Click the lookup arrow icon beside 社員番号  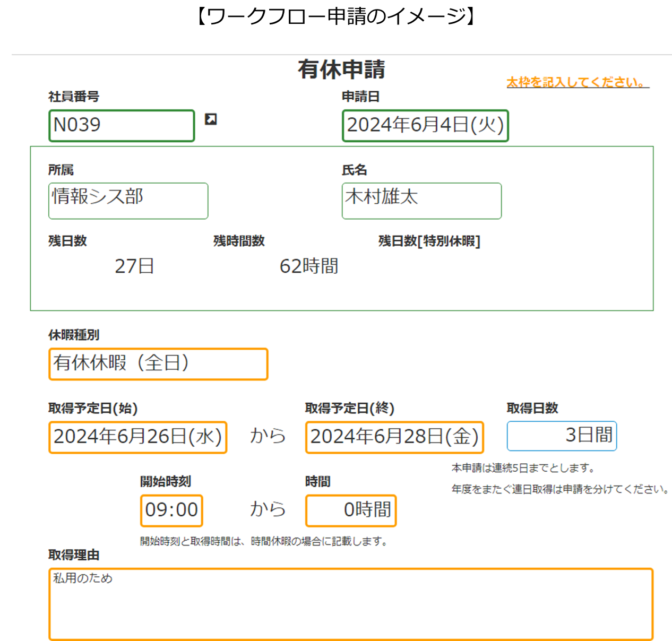click(211, 119)
